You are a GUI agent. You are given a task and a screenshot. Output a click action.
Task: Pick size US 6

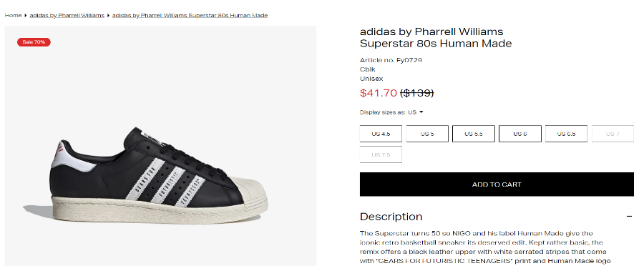[520, 134]
